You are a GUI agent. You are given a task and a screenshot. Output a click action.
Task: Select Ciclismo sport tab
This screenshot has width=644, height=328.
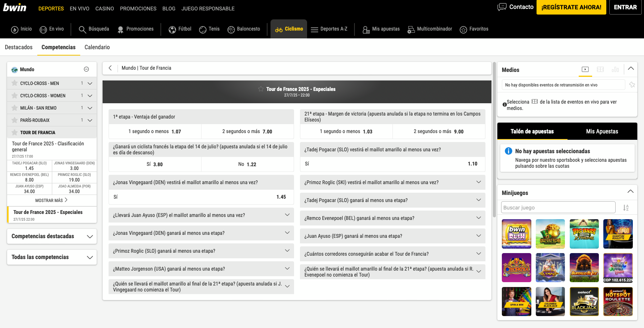pyautogui.click(x=289, y=29)
